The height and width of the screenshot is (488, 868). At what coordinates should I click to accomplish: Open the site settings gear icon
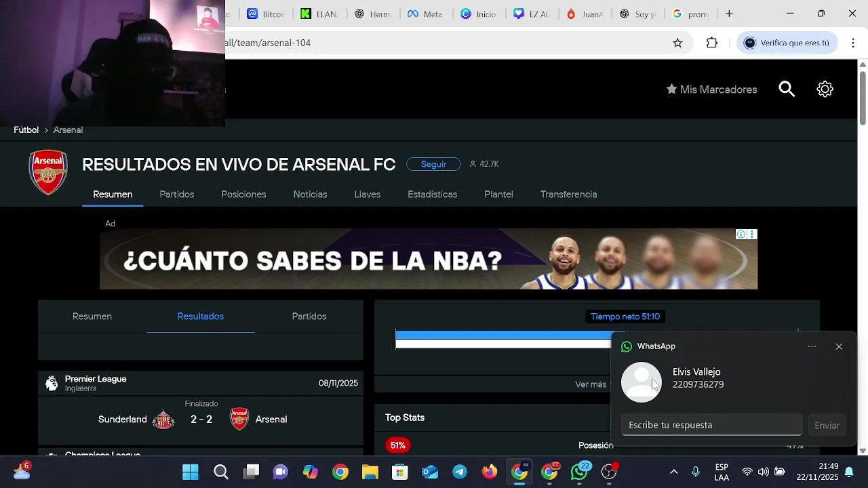pyautogui.click(x=825, y=89)
